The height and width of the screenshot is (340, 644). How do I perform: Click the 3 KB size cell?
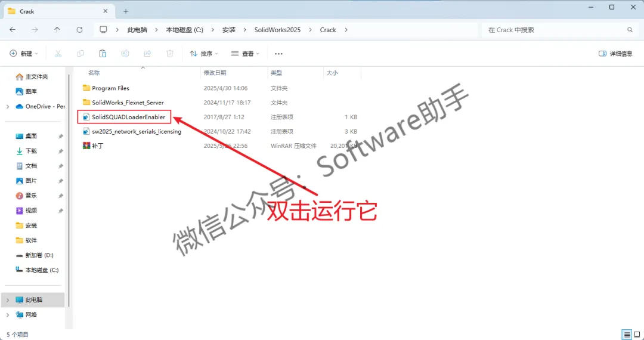tap(351, 131)
